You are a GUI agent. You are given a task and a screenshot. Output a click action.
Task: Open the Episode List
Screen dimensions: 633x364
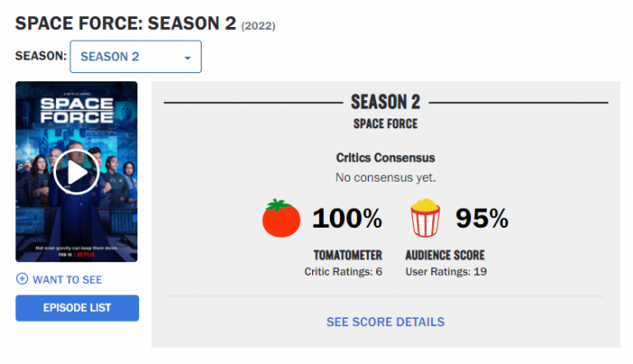(77, 308)
